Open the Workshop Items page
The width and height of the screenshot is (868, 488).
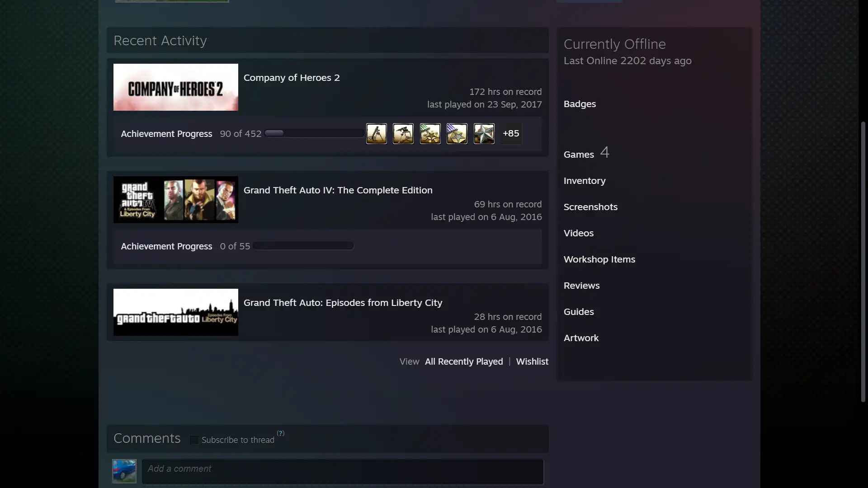[599, 259]
